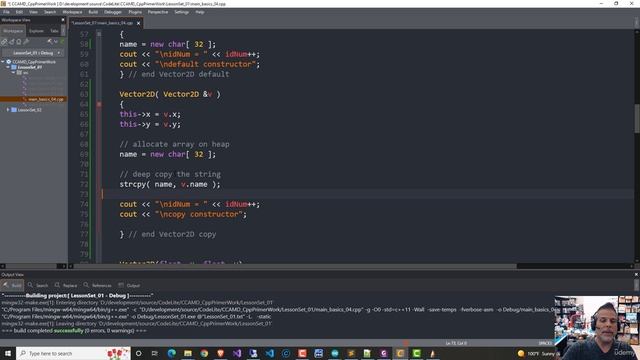Open the Build menu
This screenshot has width=640, height=360.
93,12
